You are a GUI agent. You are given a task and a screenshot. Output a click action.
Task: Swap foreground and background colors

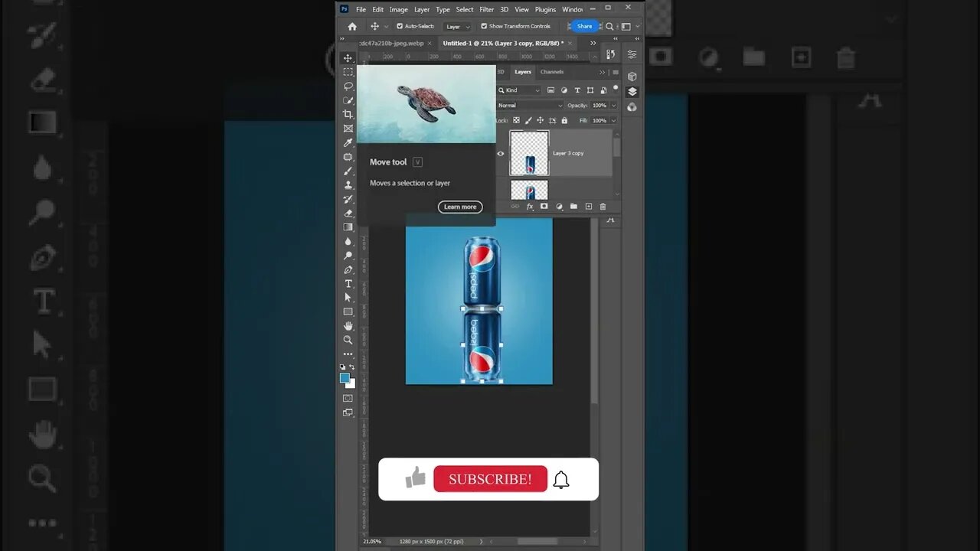[352, 367]
